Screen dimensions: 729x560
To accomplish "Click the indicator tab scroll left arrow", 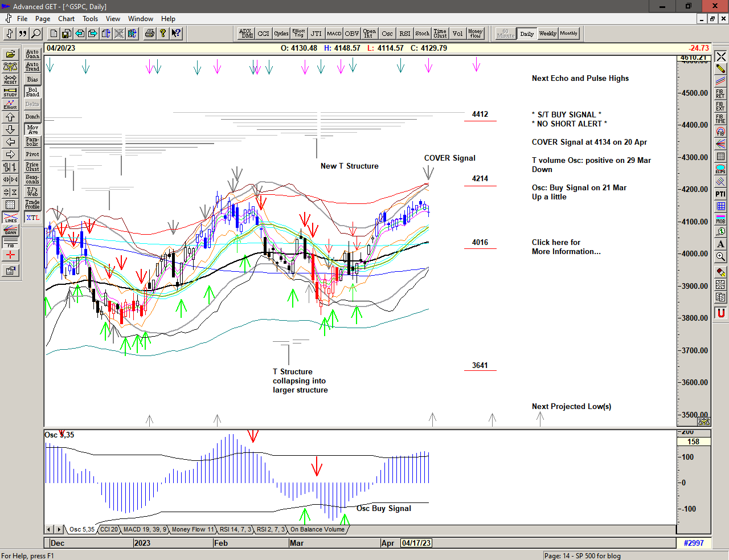I will tap(49, 530).
